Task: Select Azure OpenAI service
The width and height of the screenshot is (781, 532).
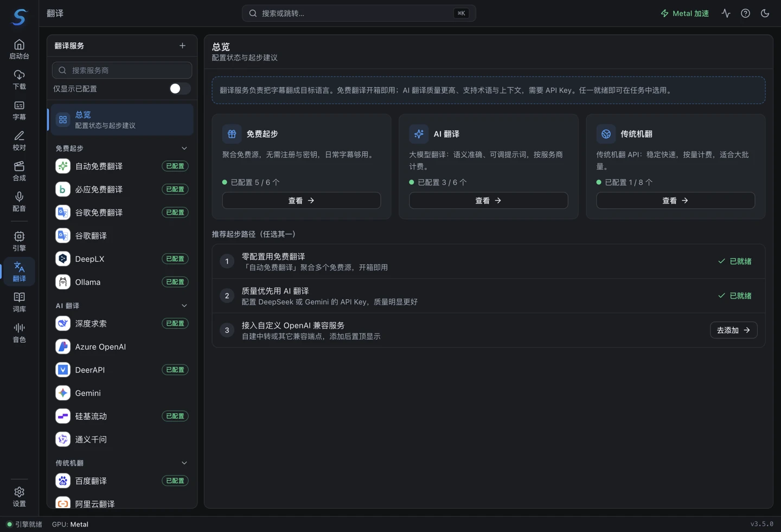Action: [x=122, y=347]
